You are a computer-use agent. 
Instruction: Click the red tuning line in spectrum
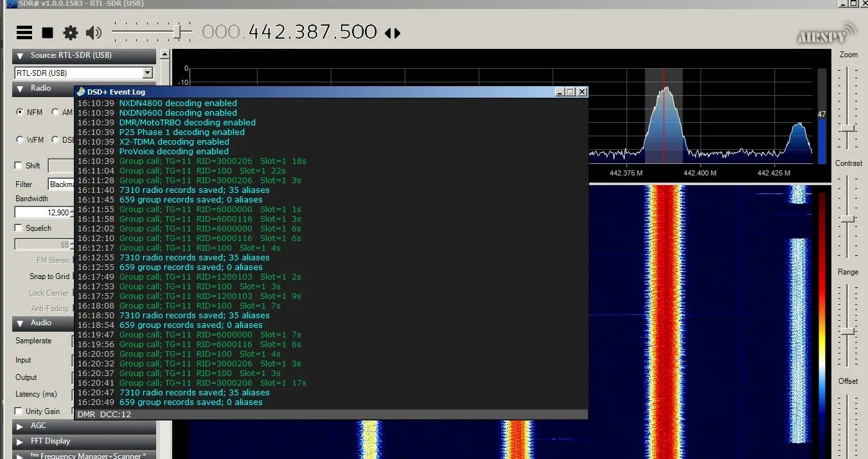coord(664,116)
